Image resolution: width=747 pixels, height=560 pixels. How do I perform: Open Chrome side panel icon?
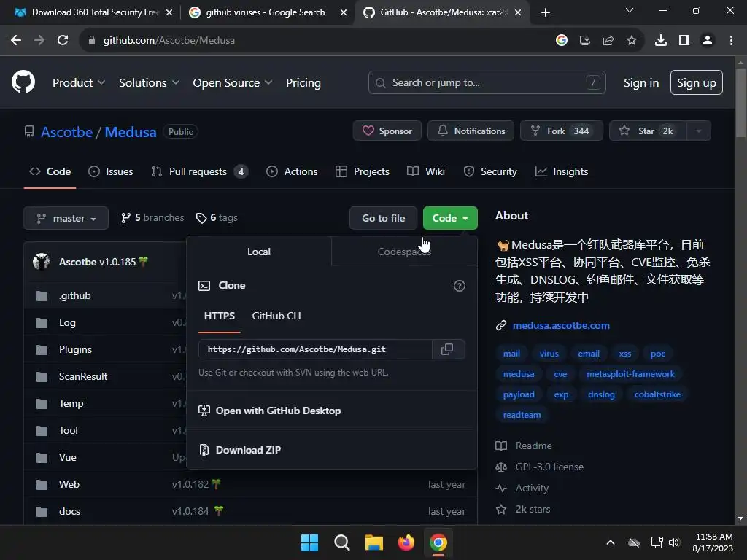[684, 41]
